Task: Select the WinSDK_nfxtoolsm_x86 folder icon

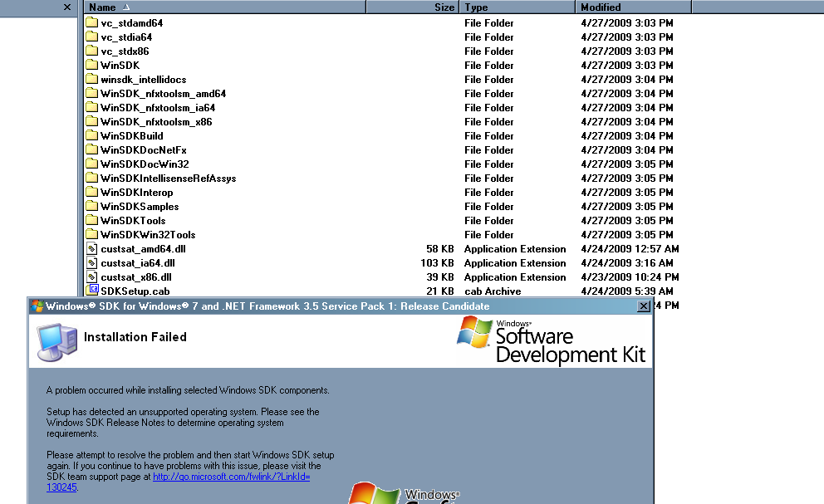Action: [92, 121]
